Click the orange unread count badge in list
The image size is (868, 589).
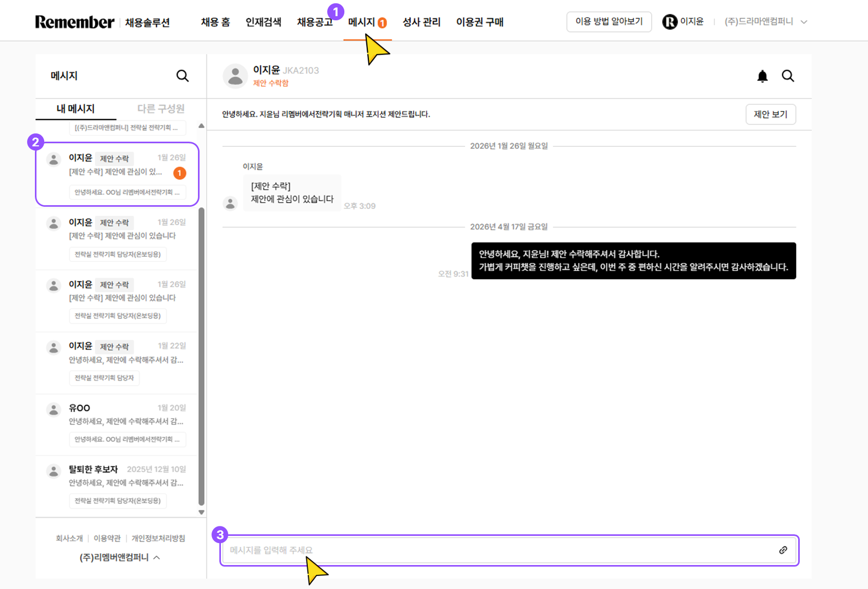pos(180,173)
